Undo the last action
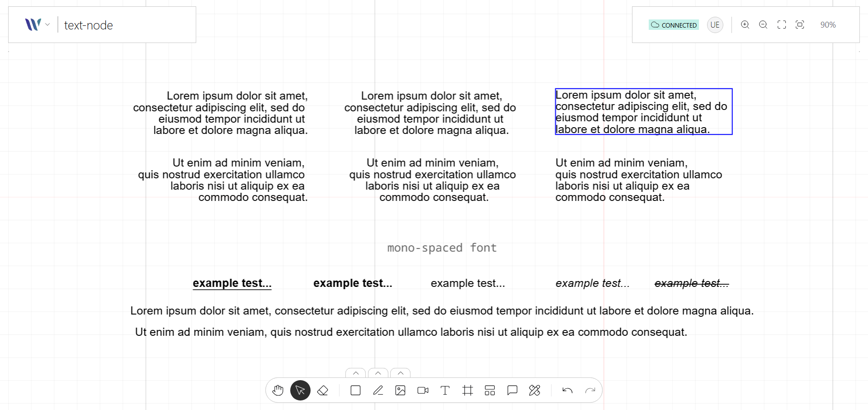 568,390
